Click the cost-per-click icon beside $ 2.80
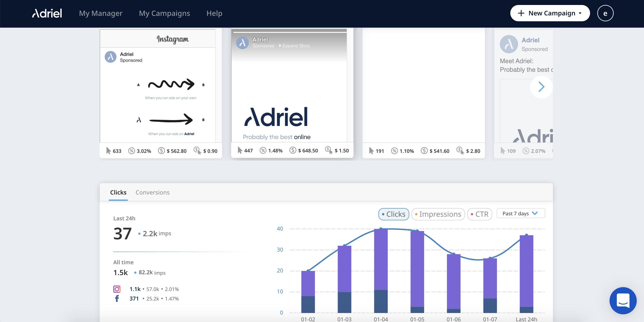The width and height of the screenshot is (644, 322). tap(460, 151)
